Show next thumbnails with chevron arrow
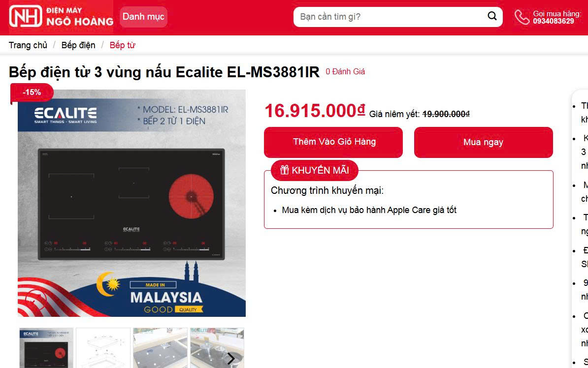The image size is (588, 368). click(x=231, y=359)
